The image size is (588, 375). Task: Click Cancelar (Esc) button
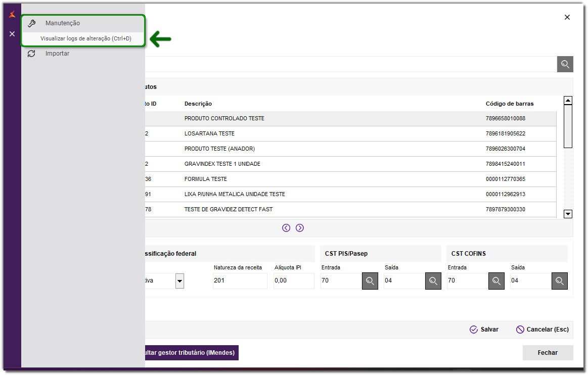(542, 329)
